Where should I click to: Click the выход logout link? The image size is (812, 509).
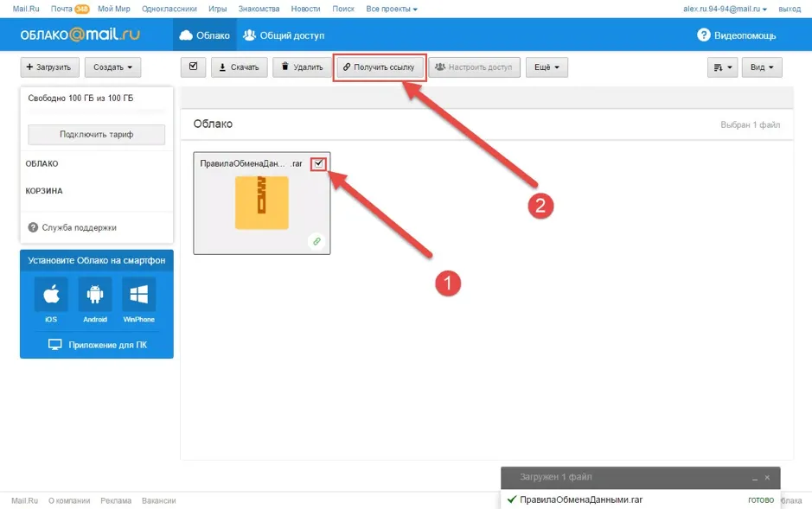point(790,9)
